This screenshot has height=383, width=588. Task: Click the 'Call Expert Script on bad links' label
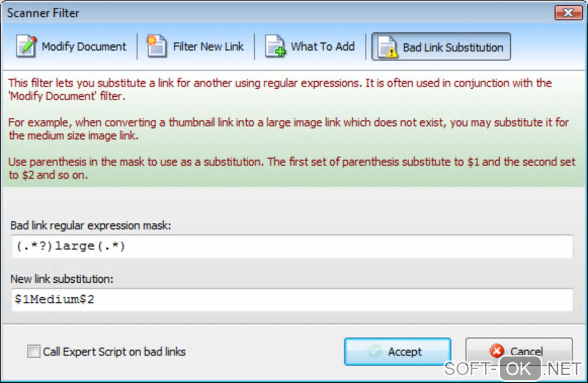(x=114, y=351)
